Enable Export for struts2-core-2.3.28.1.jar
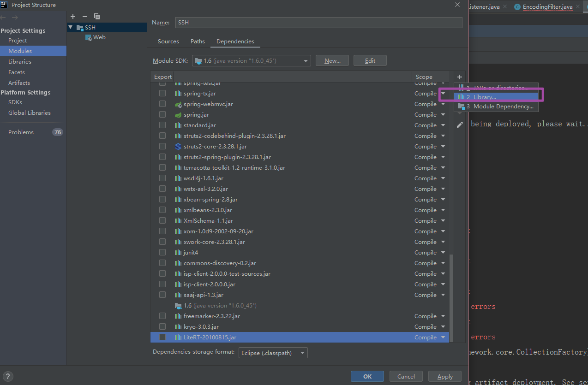This screenshot has height=385, width=588. click(162, 147)
